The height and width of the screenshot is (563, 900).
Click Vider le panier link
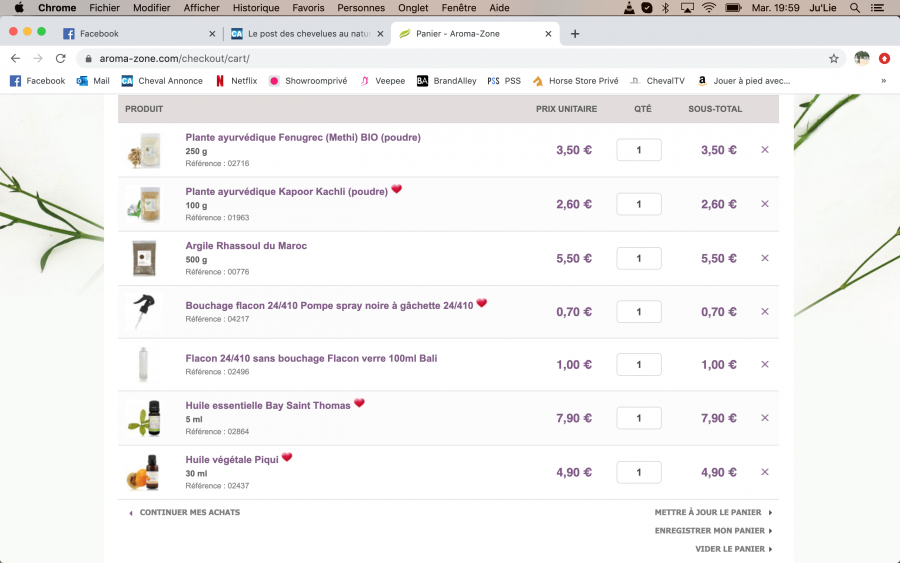pyautogui.click(x=730, y=549)
